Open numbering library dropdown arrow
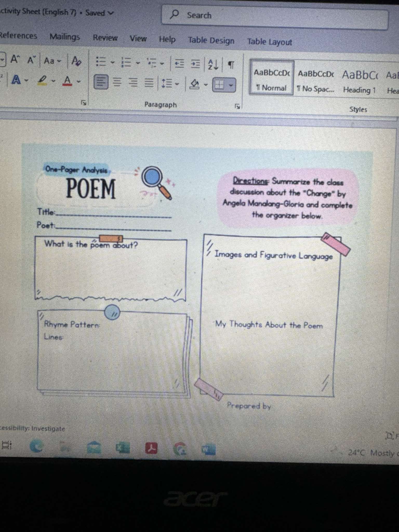 coord(138,63)
